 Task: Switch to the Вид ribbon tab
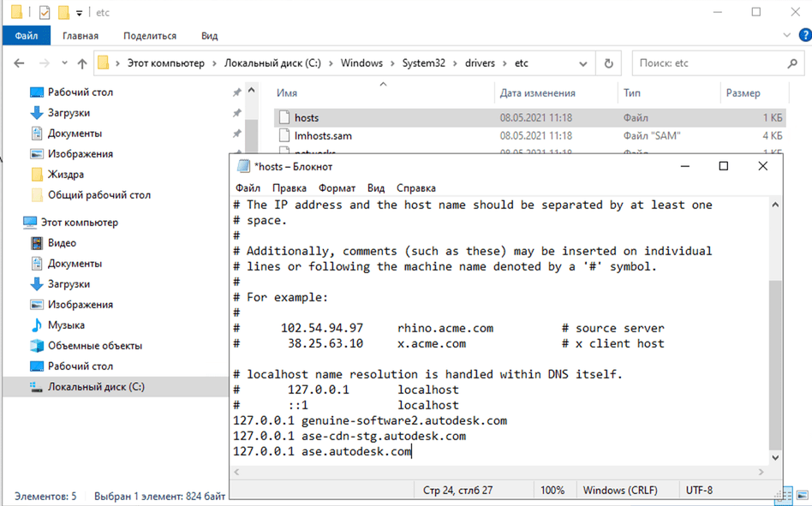[x=209, y=36]
